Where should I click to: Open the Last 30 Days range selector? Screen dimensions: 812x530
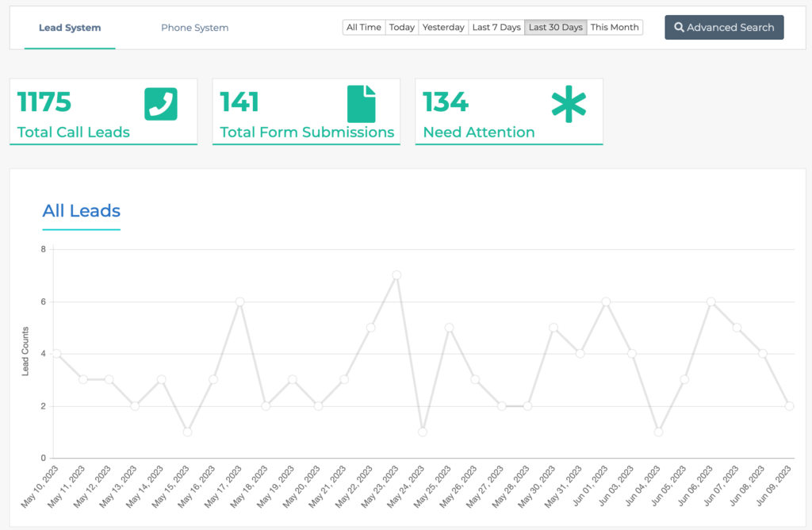pos(555,26)
